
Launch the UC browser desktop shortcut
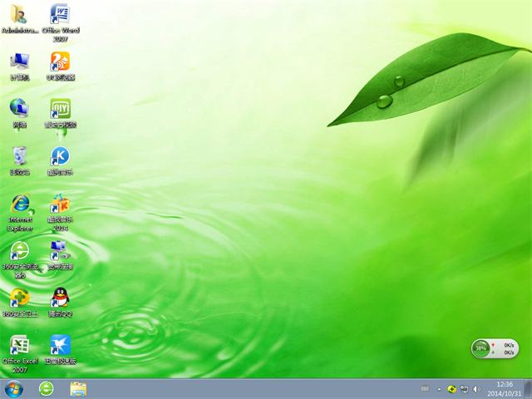(x=60, y=62)
